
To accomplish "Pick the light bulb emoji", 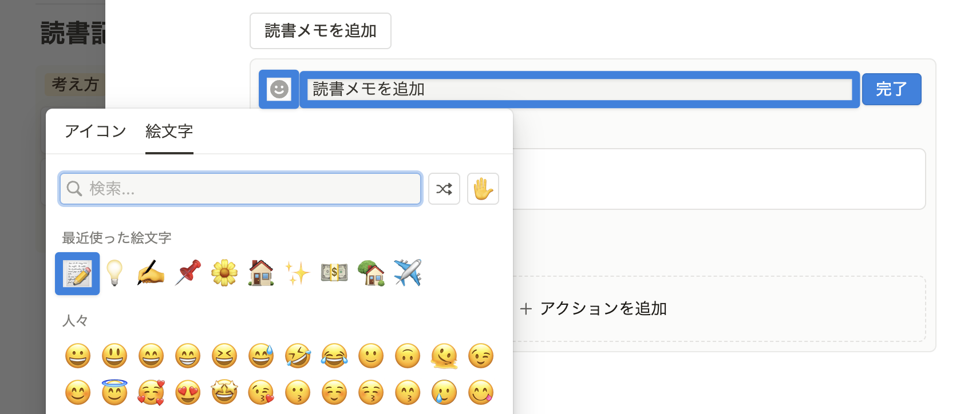I will click(114, 273).
